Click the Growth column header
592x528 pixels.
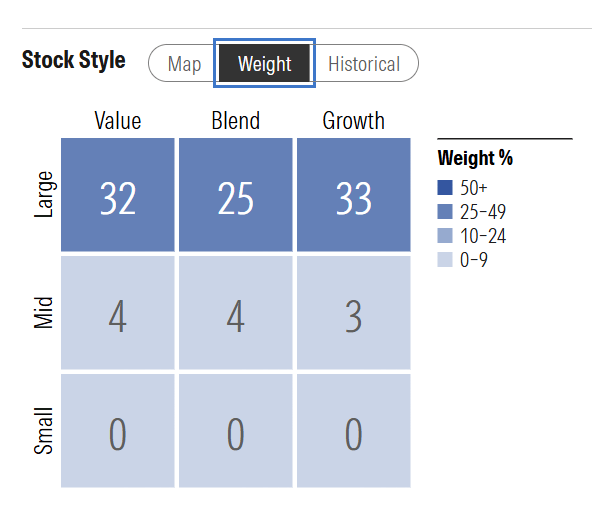pos(354,120)
